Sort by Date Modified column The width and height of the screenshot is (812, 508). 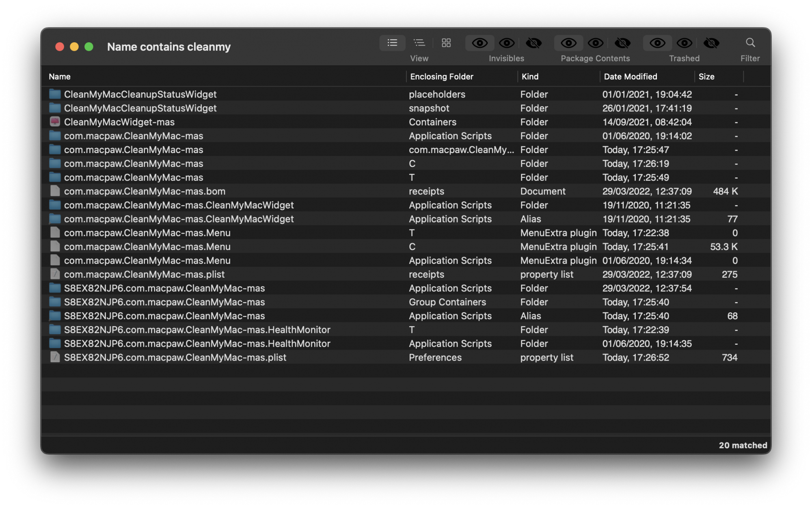[x=630, y=76]
